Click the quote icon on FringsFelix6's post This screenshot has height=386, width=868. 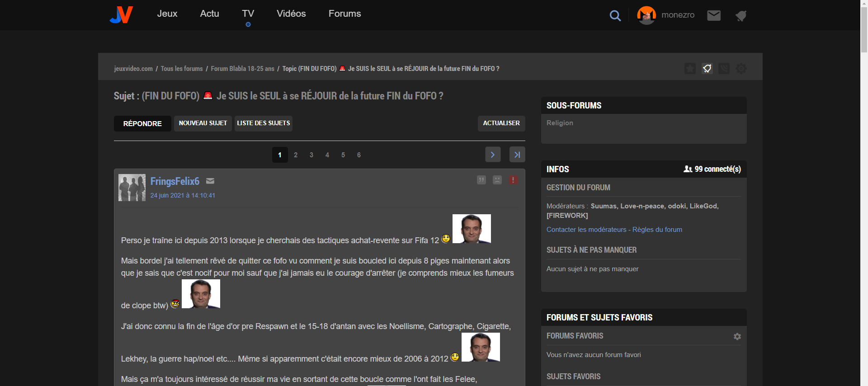click(x=481, y=180)
